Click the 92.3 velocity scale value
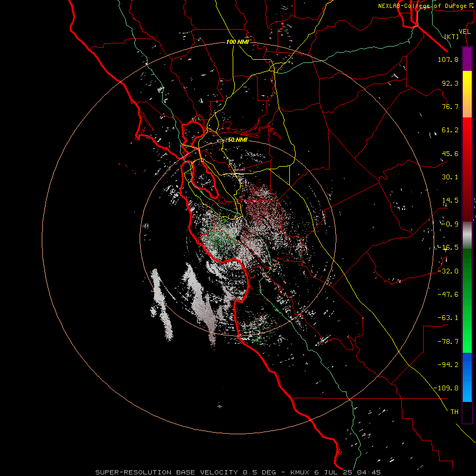Screen dimensions: 476x476 [x=450, y=83]
